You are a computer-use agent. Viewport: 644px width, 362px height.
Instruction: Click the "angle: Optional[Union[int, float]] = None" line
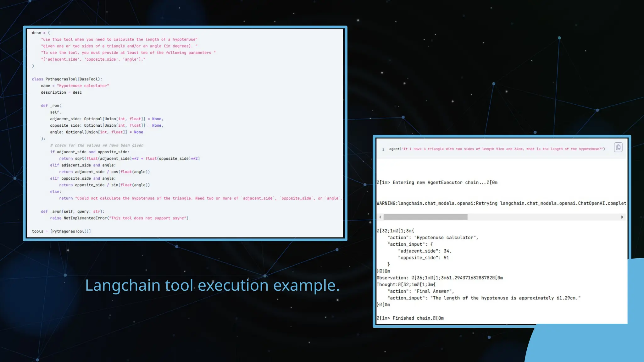click(97, 132)
